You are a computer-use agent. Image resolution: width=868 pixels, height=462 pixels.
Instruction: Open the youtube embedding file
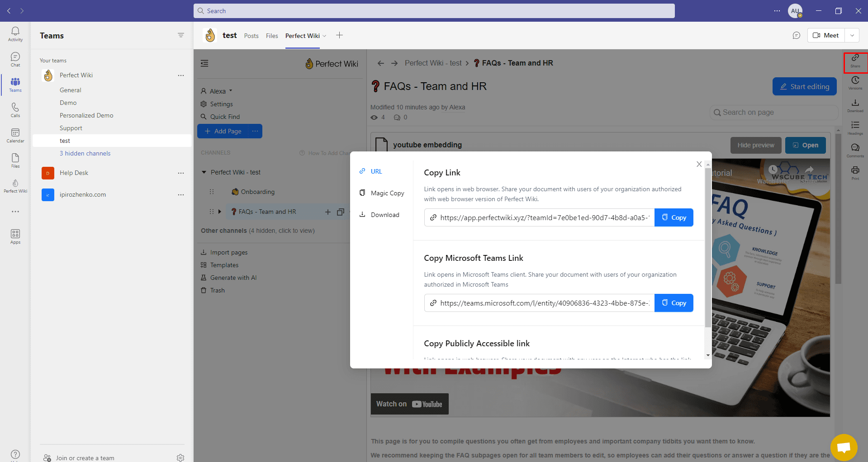coord(806,145)
